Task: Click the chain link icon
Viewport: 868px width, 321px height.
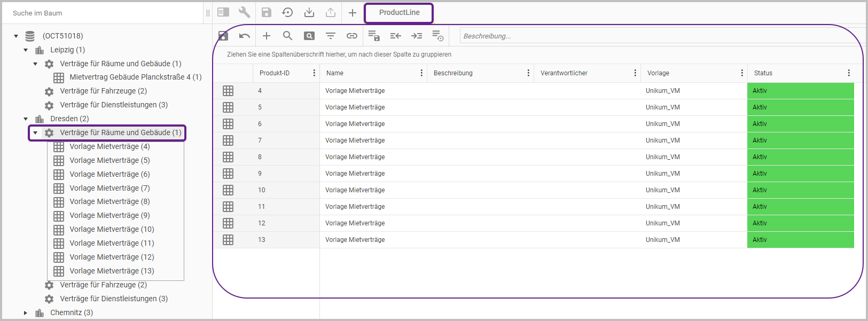Action: pyautogui.click(x=352, y=36)
